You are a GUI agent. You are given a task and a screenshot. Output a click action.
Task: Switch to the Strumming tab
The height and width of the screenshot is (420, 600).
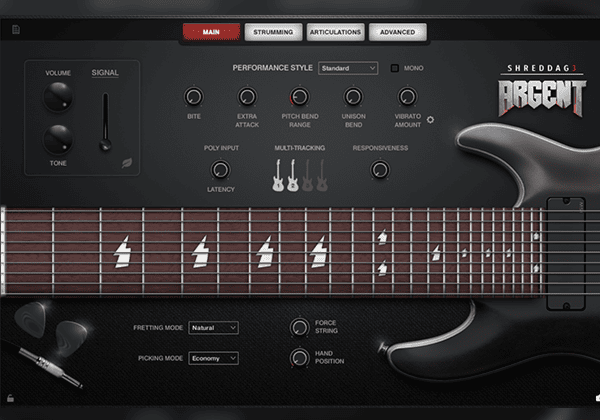click(273, 32)
